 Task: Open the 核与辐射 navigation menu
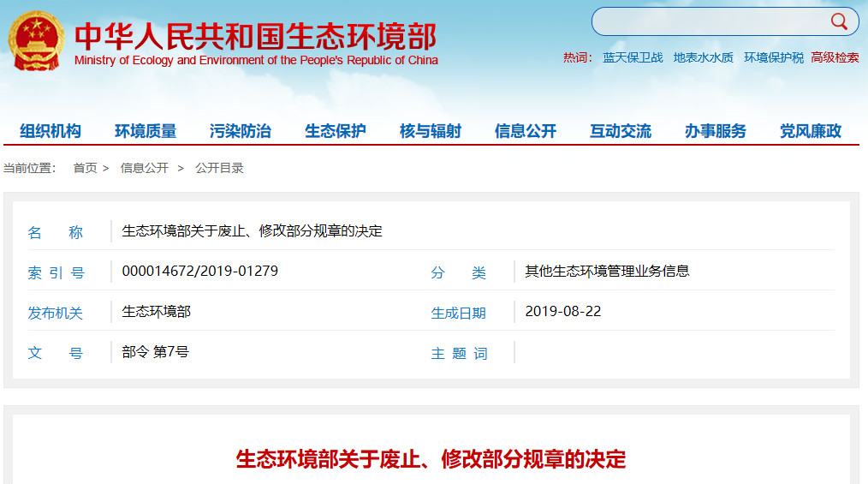tap(431, 131)
